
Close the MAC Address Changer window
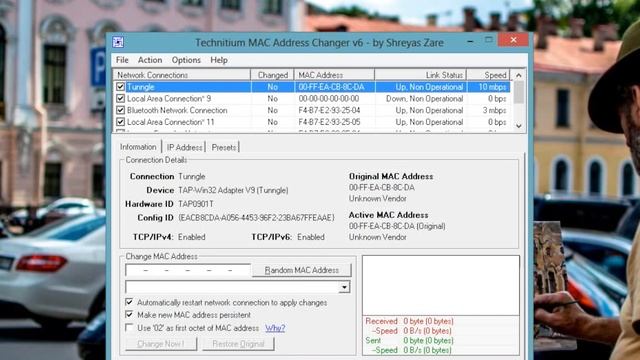click(x=513, y=40)
